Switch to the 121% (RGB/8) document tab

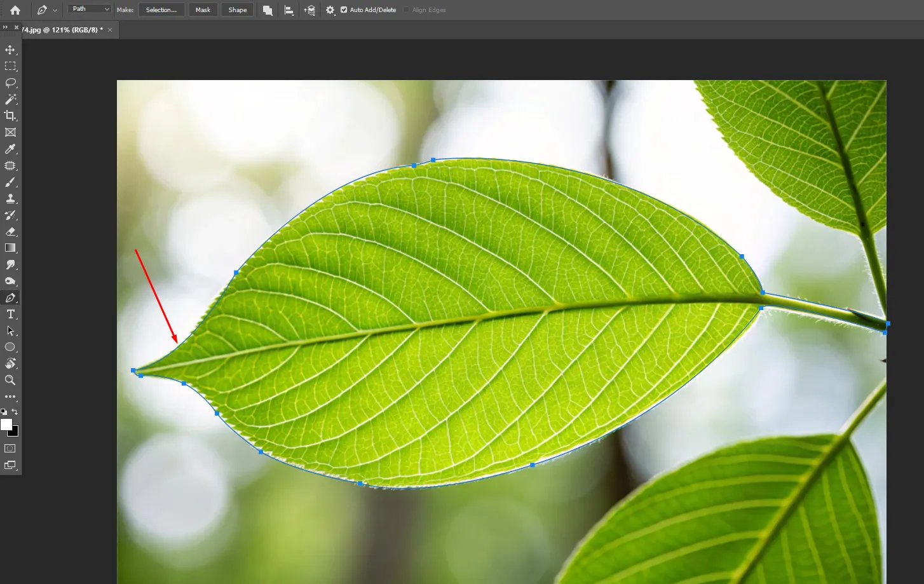[62, 30]
